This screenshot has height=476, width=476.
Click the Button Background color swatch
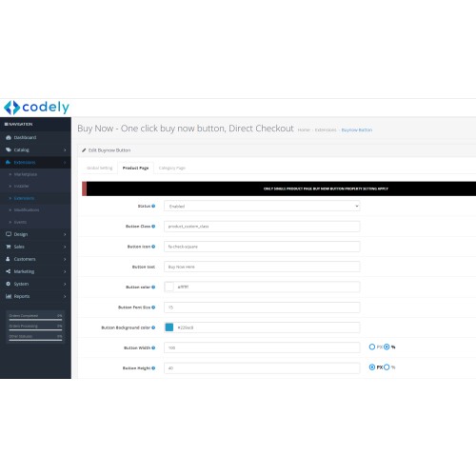point(169,327)
